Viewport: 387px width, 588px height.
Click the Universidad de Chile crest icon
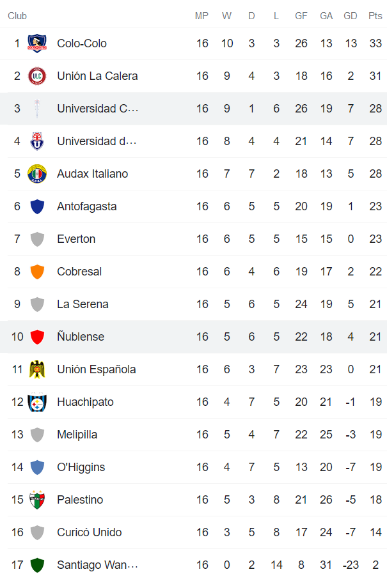coord(37,141)
